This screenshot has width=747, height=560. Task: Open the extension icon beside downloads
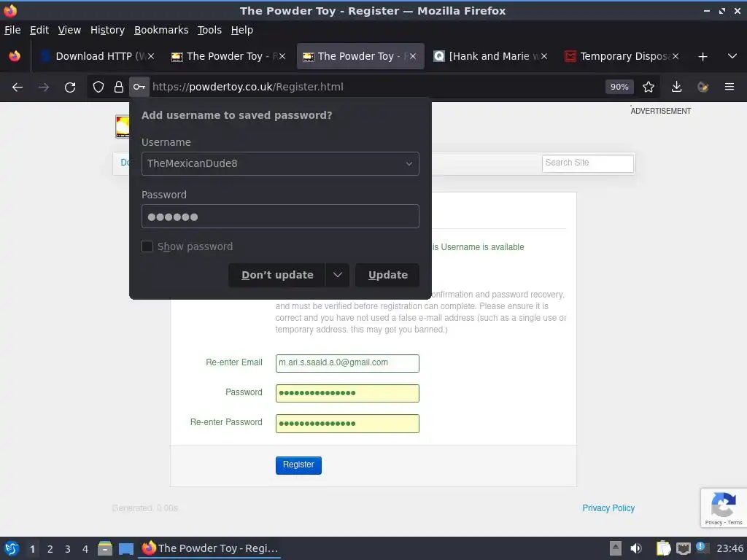click(x=703, y=87)
